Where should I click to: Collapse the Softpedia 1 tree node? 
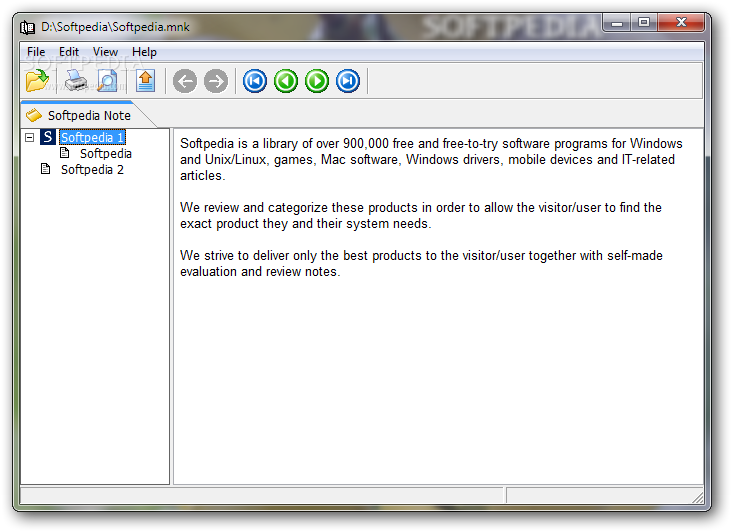click(x=29, y=137)
